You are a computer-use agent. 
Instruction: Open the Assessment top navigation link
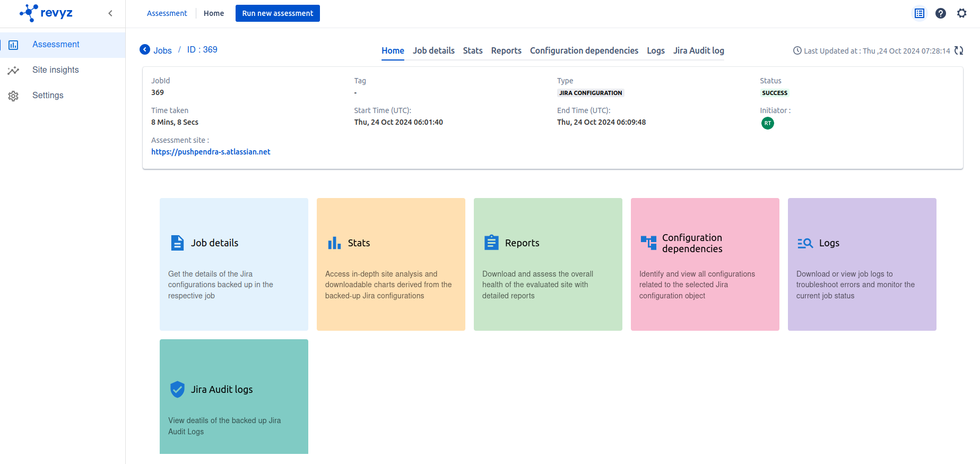click(167, 13)
